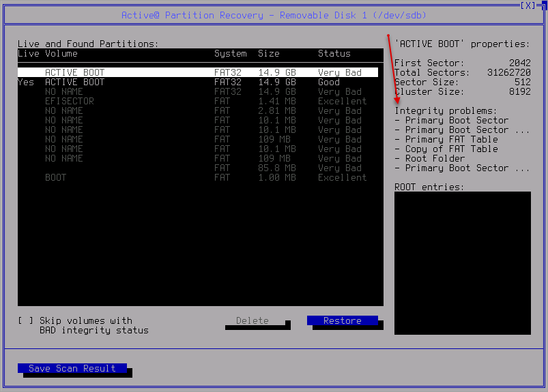This screenshot has width=548, height=392.
Task: Click the Excellent status of EFISECTOR
Action: [x=342, y=101]
